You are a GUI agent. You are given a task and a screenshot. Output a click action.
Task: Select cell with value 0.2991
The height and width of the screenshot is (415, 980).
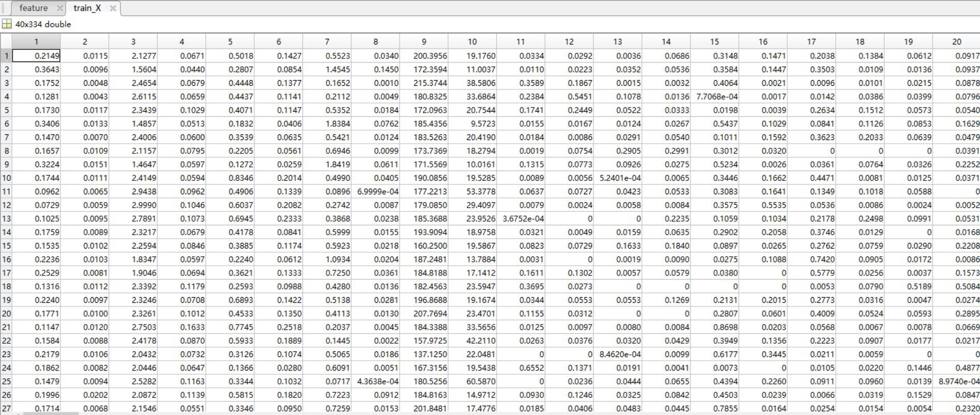[666, 151]
